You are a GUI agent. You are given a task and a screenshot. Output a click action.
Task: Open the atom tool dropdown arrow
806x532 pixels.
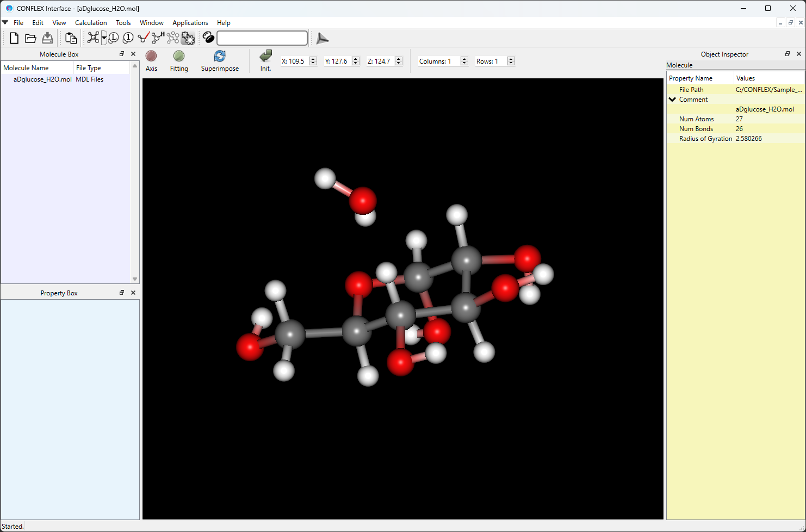click(103, 38)
